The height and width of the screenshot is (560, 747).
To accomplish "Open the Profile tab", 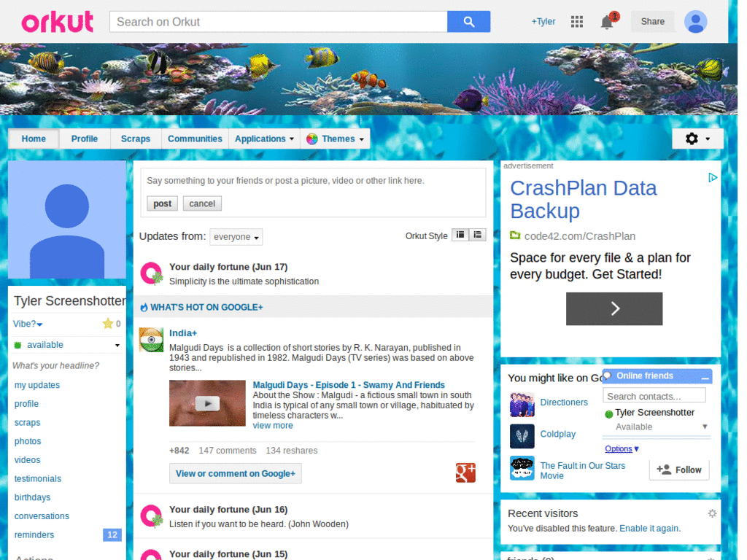I will click(x=85, y=139).
